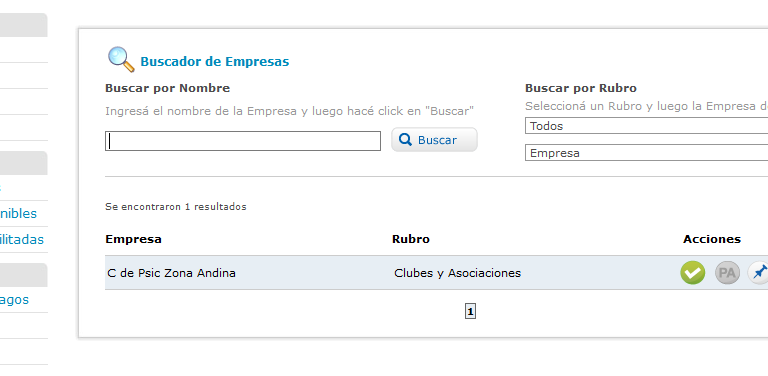
Task: Click the Acciones column header
Action: pyautogui.click(x=712, y=239)
